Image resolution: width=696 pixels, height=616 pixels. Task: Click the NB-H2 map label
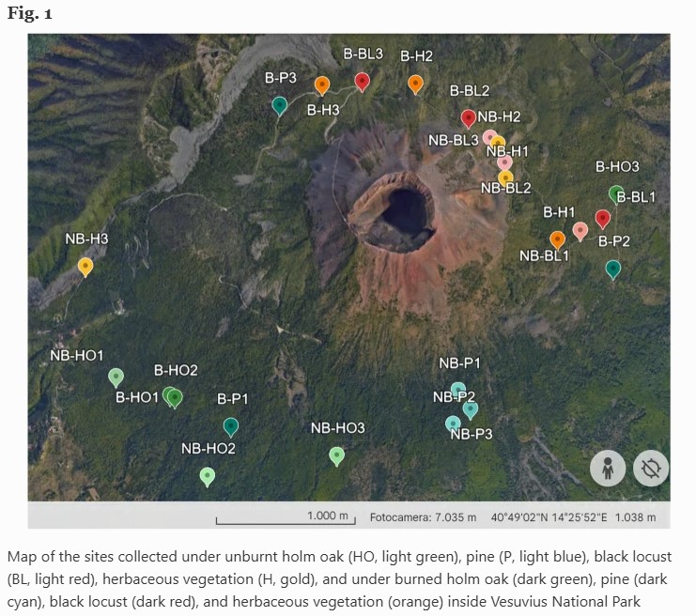(x=499, y=116)
